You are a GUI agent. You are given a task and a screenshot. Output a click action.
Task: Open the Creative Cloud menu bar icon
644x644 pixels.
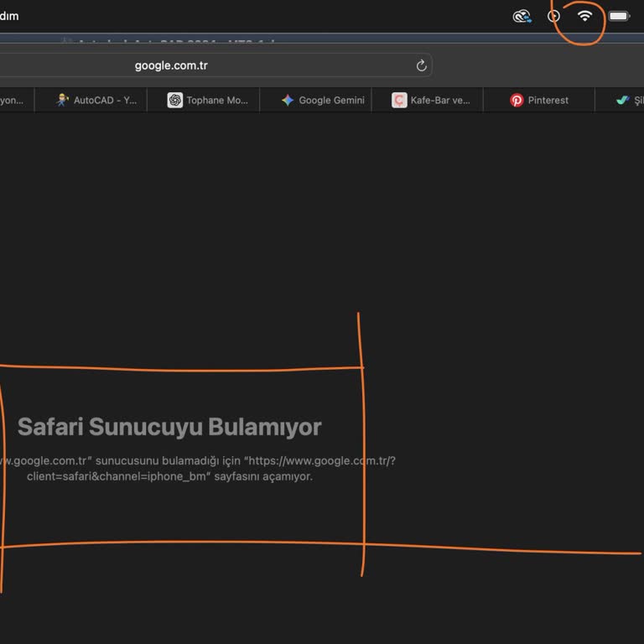click(x=522, y=17)
